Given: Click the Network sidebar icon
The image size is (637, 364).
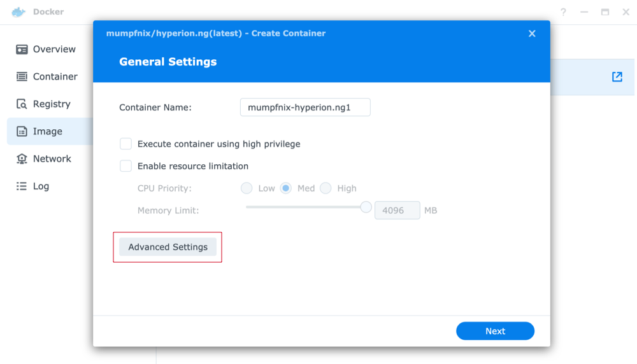Looking at the screenshot, I should 22,158.
